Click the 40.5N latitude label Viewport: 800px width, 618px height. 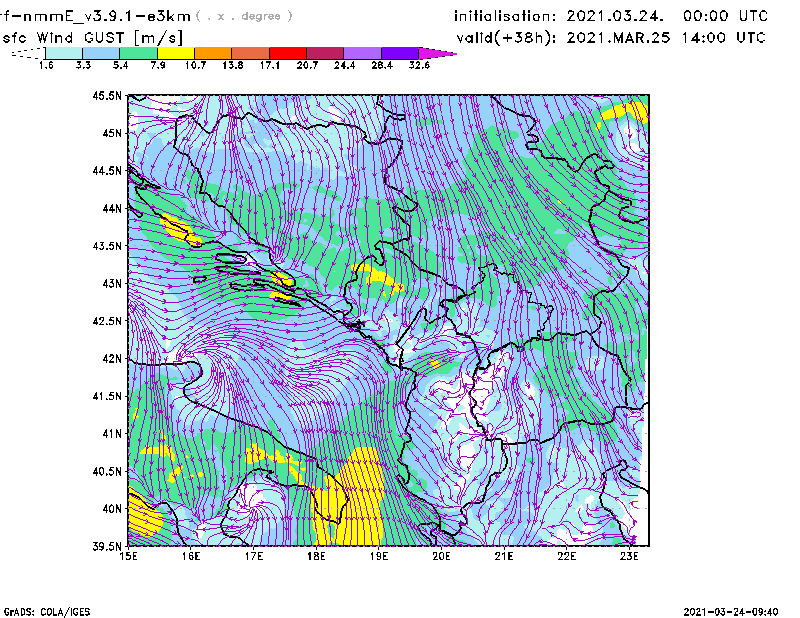click(107, 472)
